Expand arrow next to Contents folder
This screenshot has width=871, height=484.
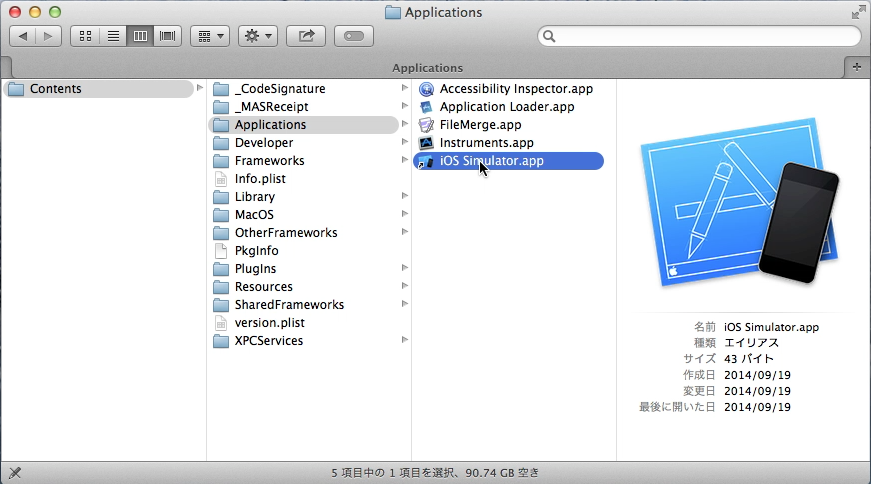pyautogui.click(x=200, y=88)
